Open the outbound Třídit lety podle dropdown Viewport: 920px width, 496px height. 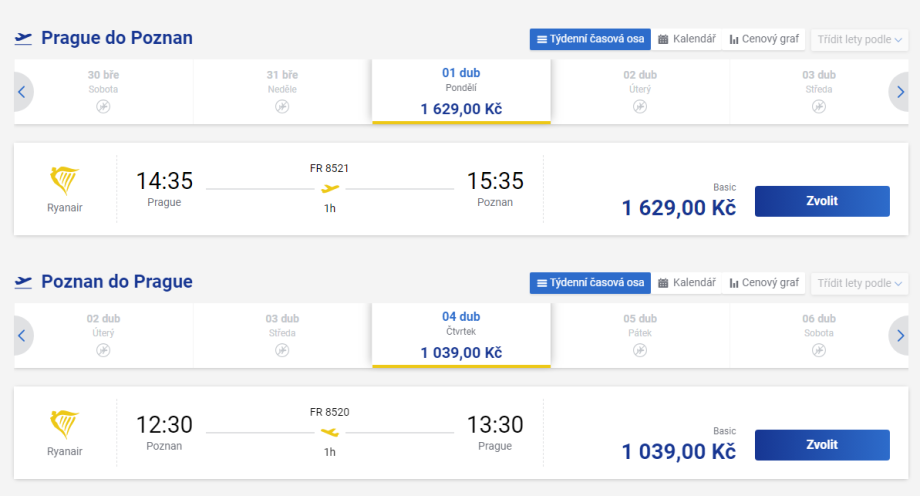tap(860, 39)
